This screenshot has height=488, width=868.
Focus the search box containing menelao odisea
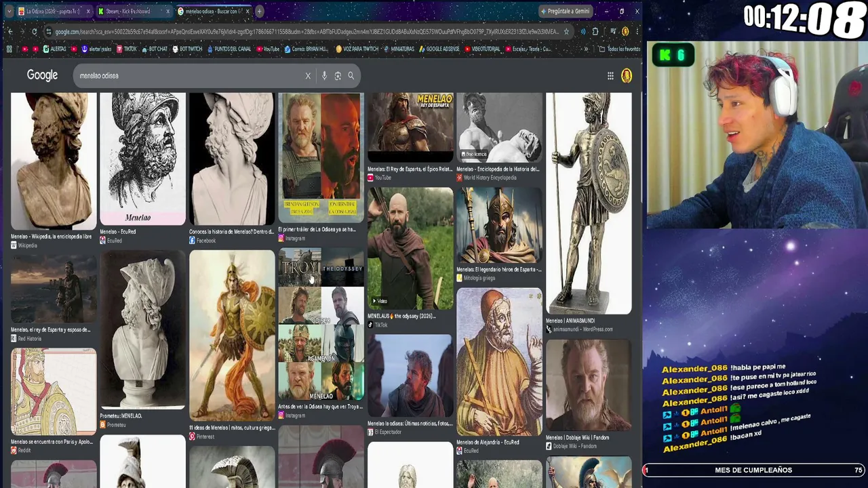189,76
